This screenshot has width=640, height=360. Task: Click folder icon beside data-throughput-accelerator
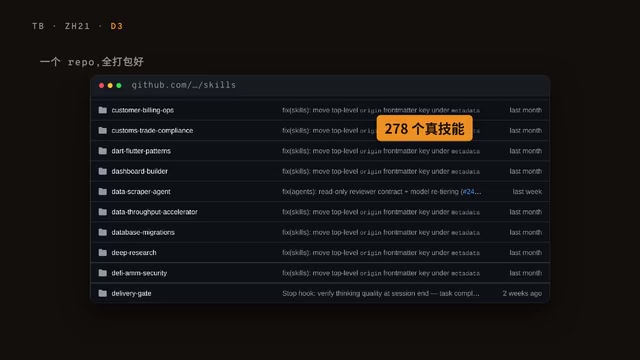(102, 212)
